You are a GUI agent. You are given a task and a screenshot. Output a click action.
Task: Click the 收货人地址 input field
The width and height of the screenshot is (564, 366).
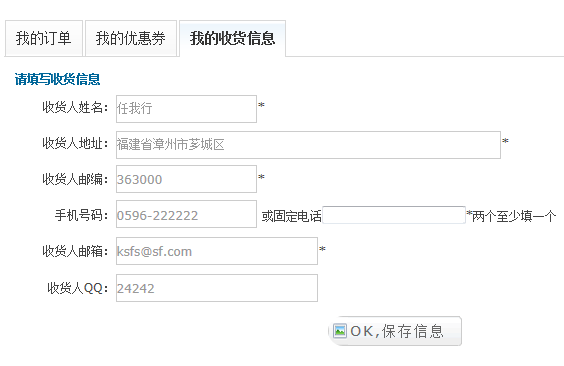(308, 145)
